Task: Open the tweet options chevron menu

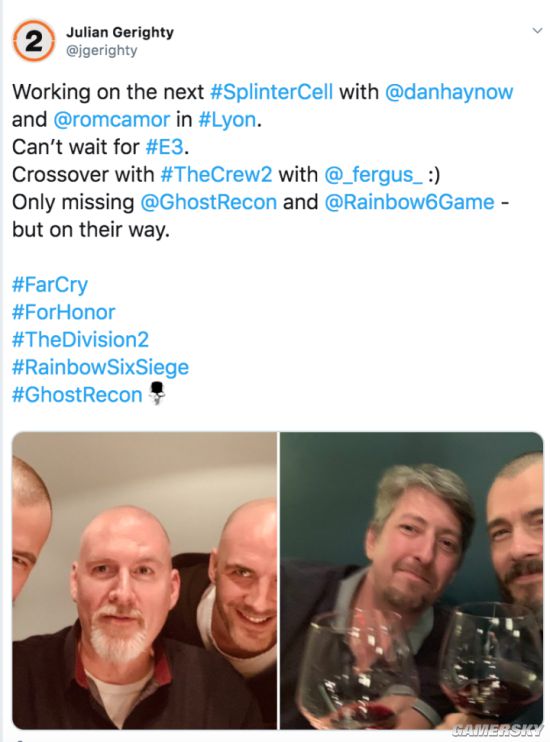Action: [x=537, y=31]
